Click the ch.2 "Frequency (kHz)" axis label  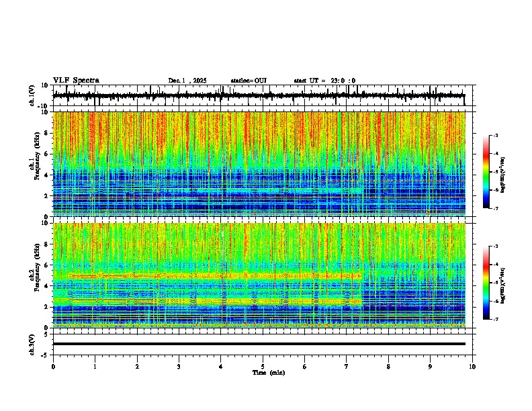click(x=38, y=267)
